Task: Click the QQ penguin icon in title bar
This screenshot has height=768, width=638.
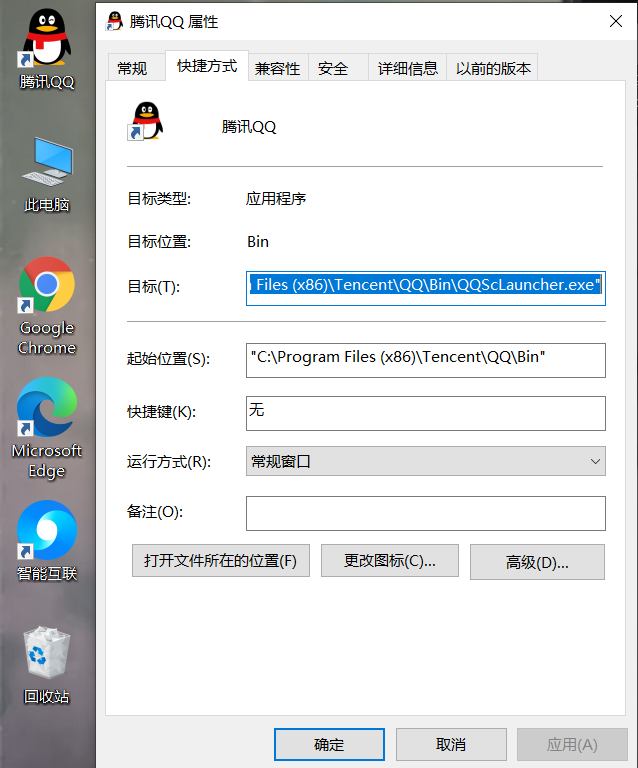Action: tap(114, 21)
